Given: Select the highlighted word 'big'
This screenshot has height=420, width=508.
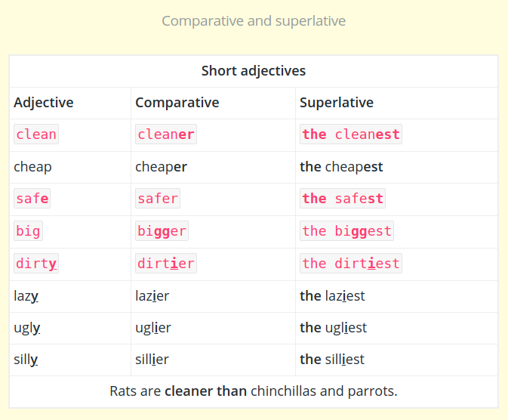Looking at the screenshot, I should click(28, 230).
